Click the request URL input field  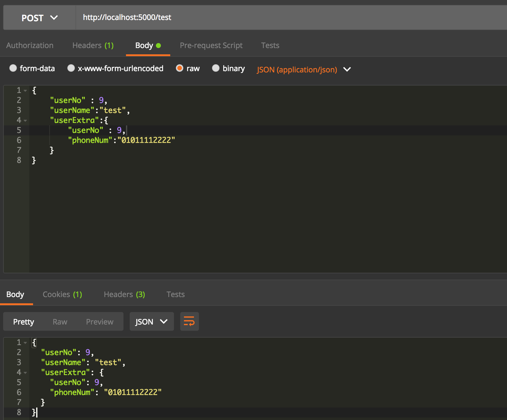(x=291, y=17)
